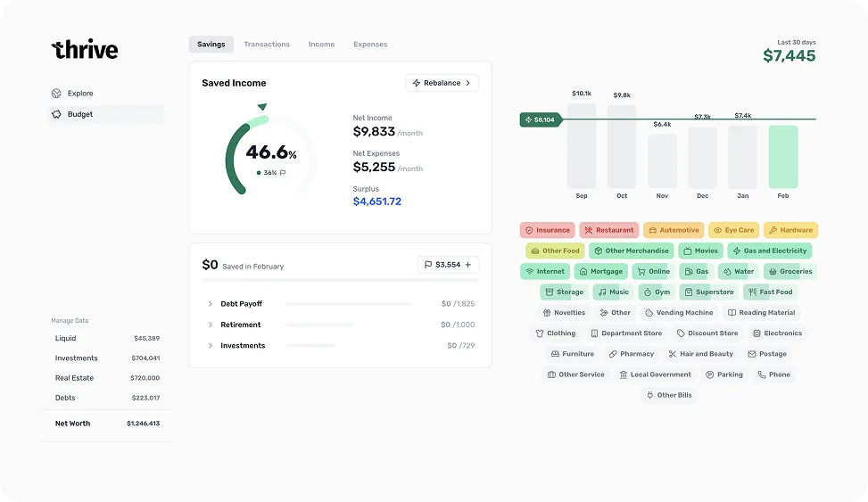The width and height of the screenshot is (868, 502).
Task: Expand the Investments savings row chevron
Action: [211, 346]
